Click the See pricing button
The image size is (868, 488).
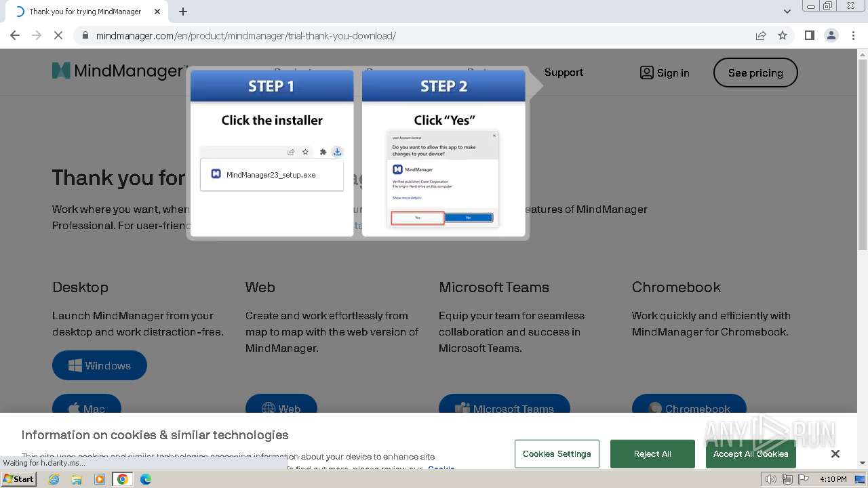pyautogui.click(x=755, y=73)
